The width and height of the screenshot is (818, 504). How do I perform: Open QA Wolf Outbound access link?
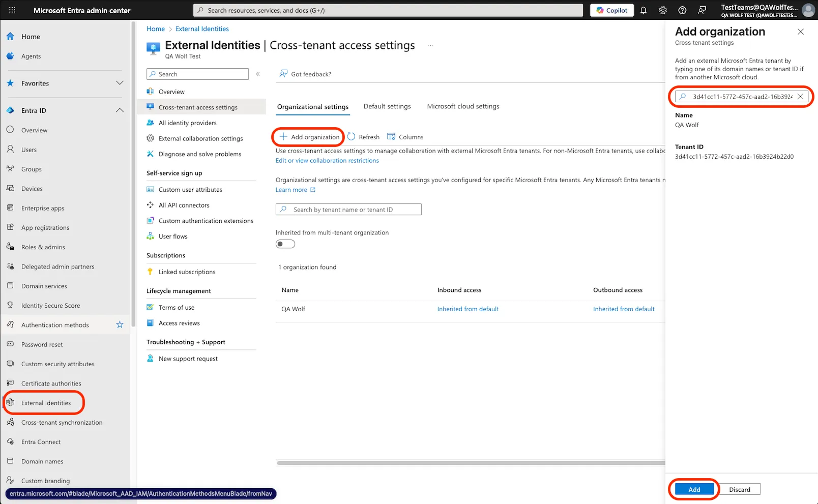[x=624, y=309]
